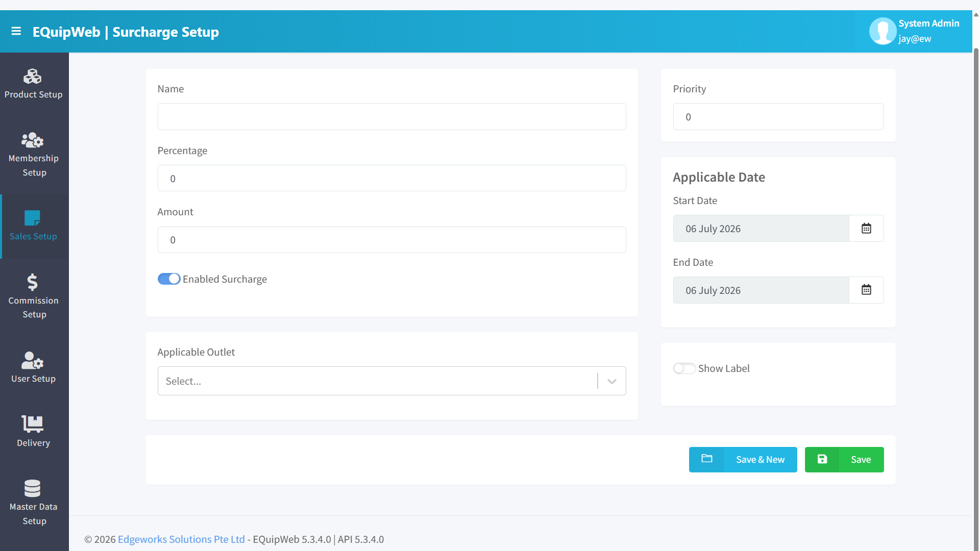
Task: Enable the Show Label toggle
Action: pyautogui.click(x=684, y=368)
